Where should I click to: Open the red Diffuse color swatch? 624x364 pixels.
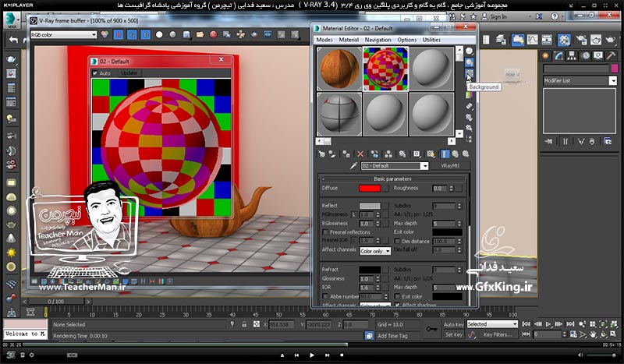tap(370, 189)
